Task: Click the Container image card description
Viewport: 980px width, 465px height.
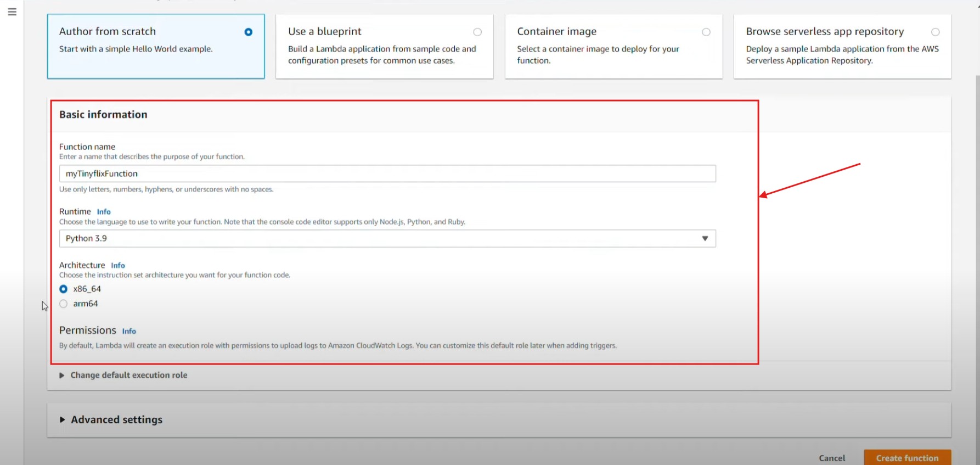Action: 598,54
